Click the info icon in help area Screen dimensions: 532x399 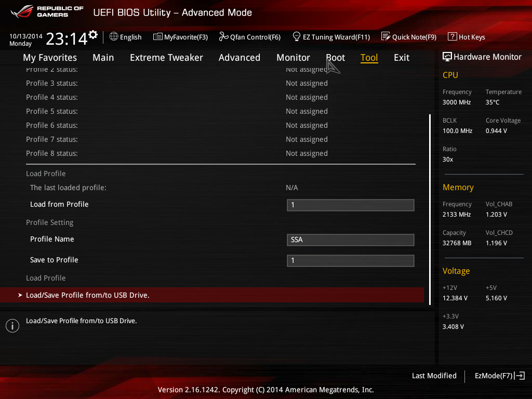12,326
